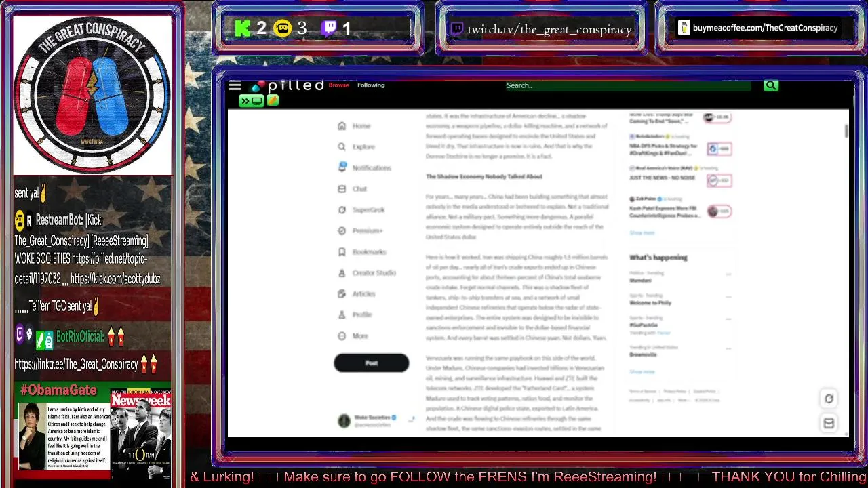Click the black Post button
The image size is (868, 488).
(371, 363)
